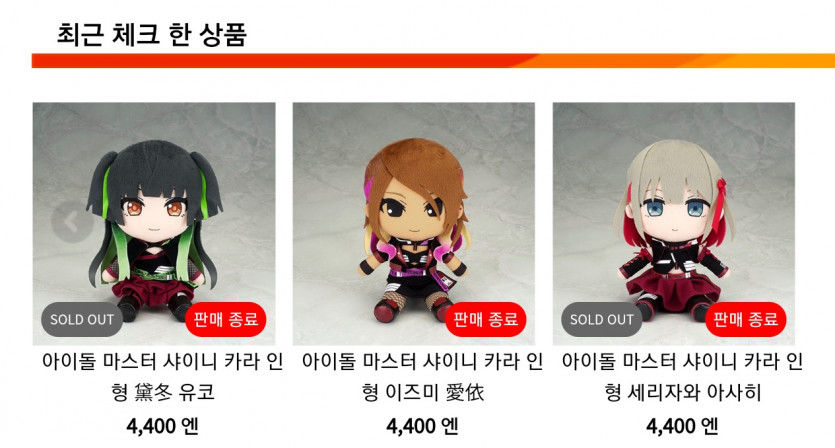Image resolution: width=835 pixels, height=448 pixels.
Task: Click red 판매 종료 badge on first product
Action: click(225, 319)
